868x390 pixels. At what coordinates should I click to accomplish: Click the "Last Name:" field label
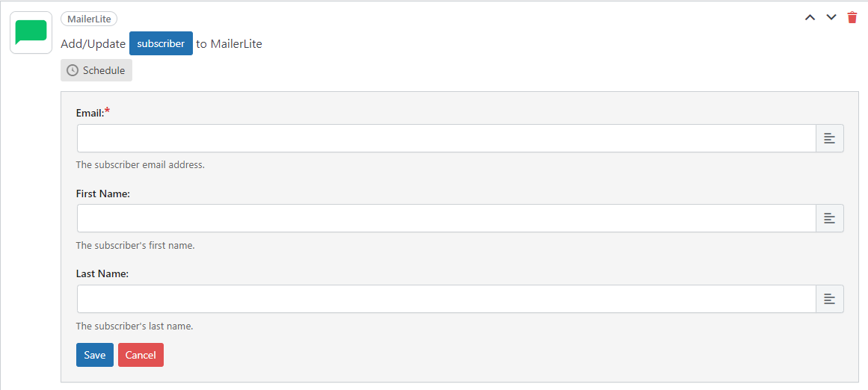(102, 274)
